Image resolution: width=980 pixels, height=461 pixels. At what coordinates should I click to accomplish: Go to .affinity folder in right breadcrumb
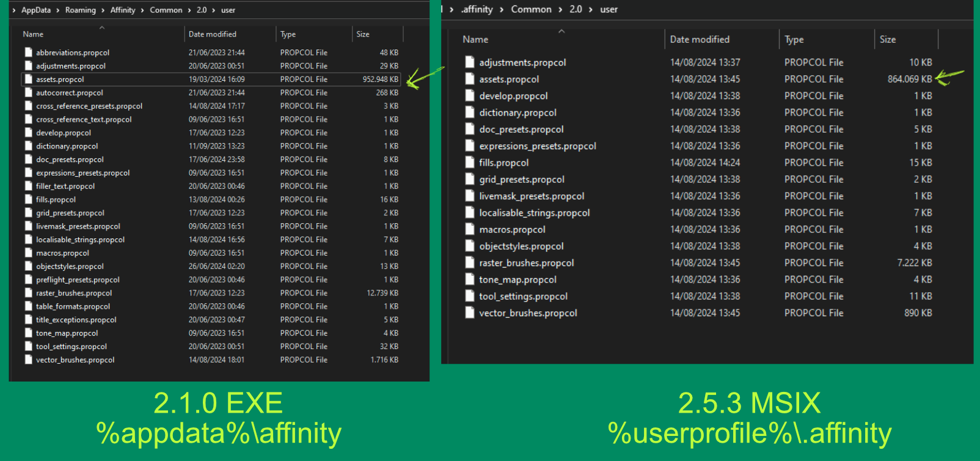click(477, 10)
